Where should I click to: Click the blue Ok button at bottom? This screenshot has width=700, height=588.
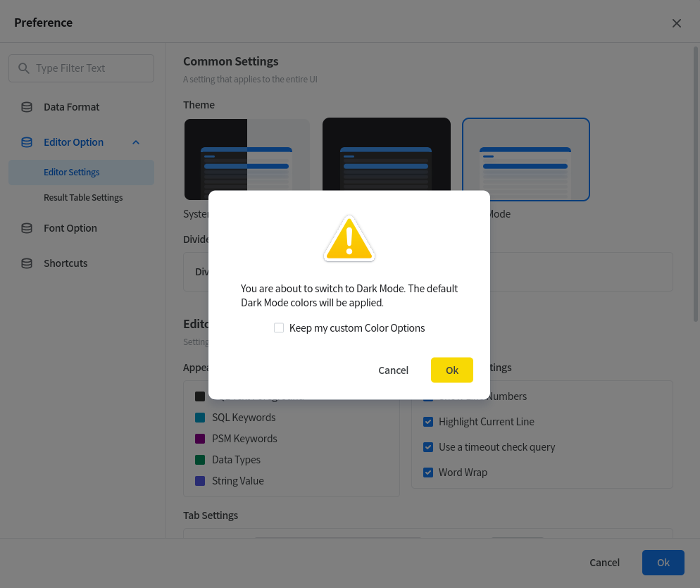tap(663, 563)
